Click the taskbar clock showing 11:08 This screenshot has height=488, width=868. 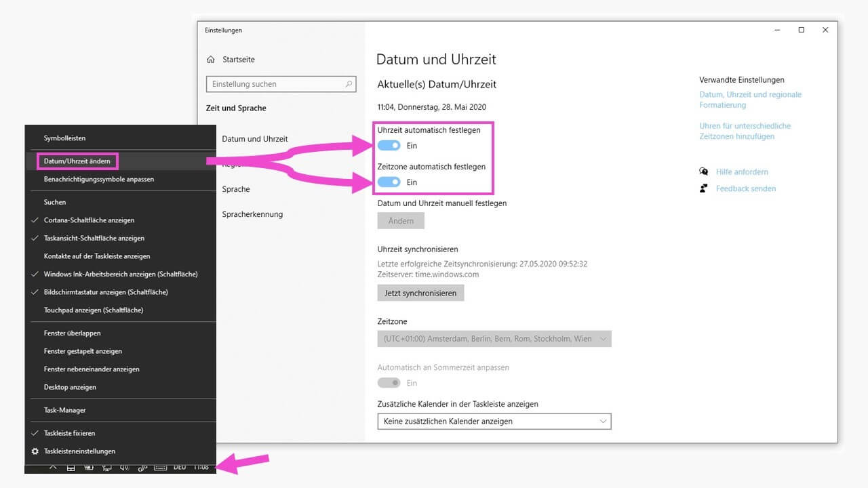pos(201,468)
